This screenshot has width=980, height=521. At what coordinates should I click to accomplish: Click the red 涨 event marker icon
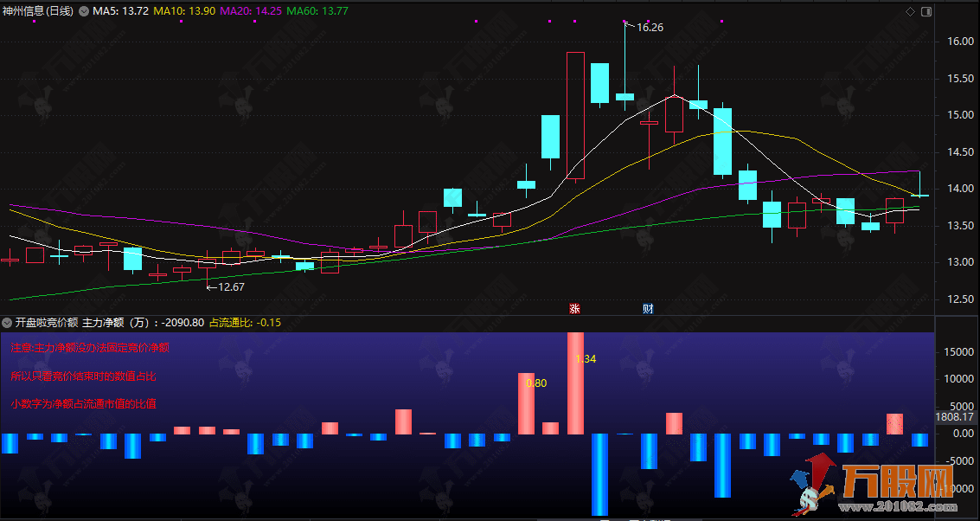tap(573, 308)
